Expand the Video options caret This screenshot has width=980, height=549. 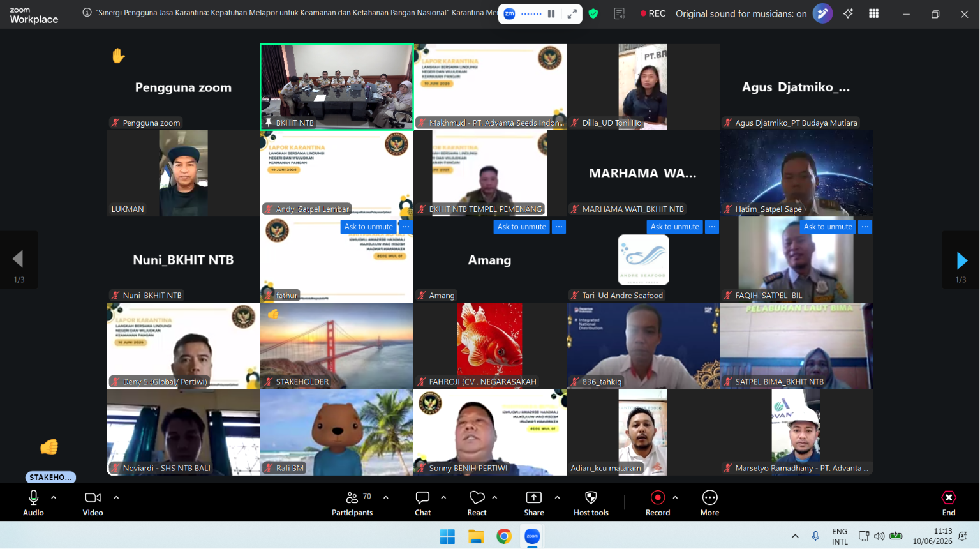click(116, 497)
